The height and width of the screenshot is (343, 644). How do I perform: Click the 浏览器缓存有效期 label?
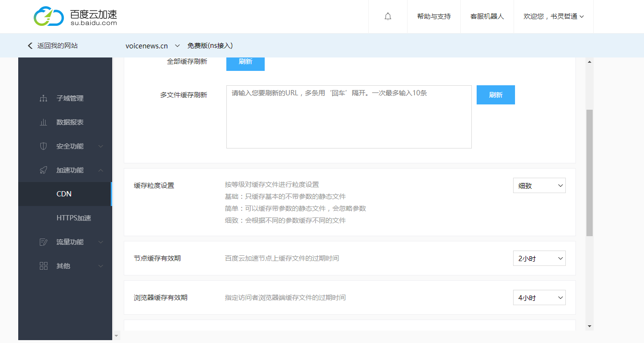pyautogui.click(x=161, y=297)
